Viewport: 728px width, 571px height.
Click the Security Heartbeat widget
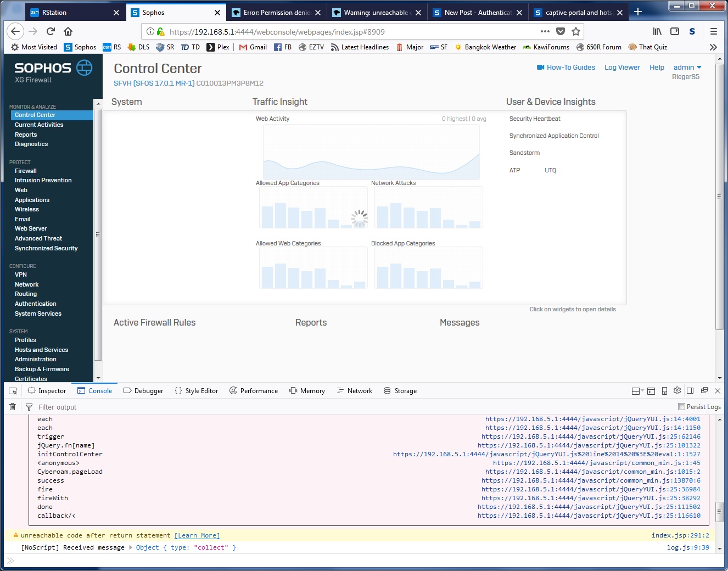tap(535, 119)
